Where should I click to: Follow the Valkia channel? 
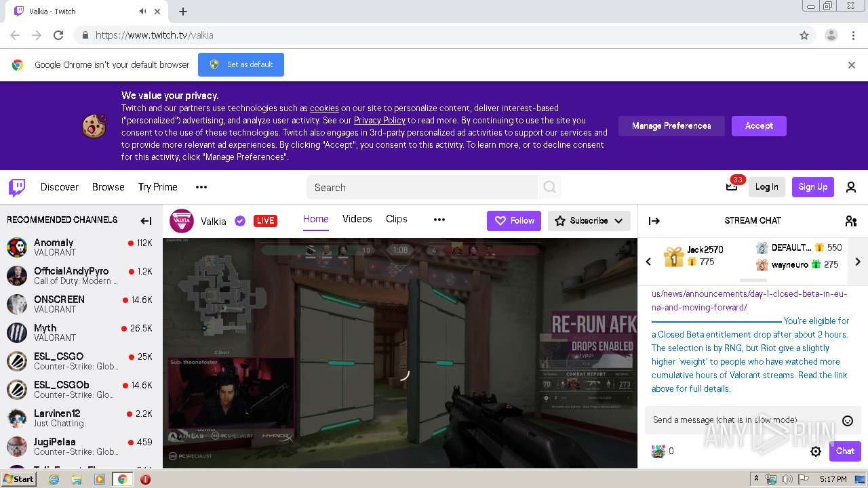tap(514, 221)
